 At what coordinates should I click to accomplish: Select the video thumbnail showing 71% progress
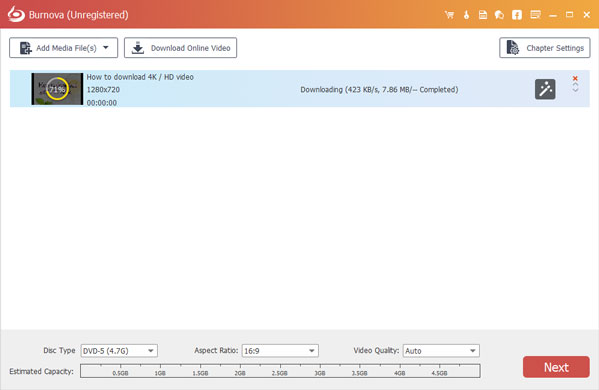pyautogui.click(x=57, y=89)
